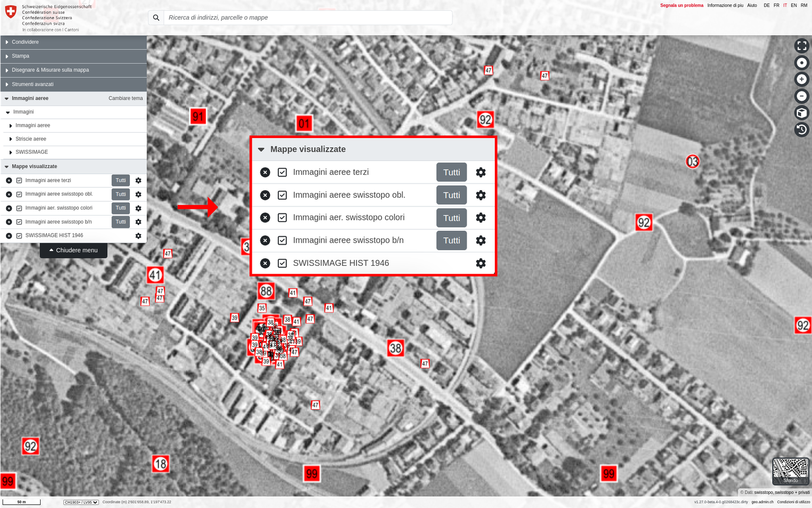Open gear settings for Immagini aer. swisstopo colori
This screenshot has height=508, width=812.
[x=481, y=218]
